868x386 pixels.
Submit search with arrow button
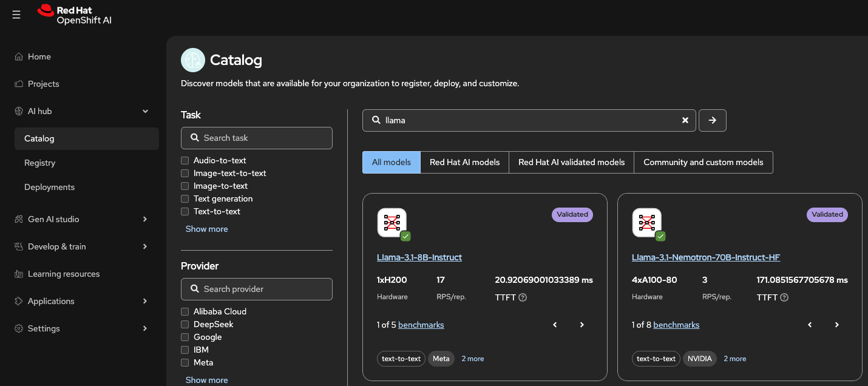(x=713, y=120)
